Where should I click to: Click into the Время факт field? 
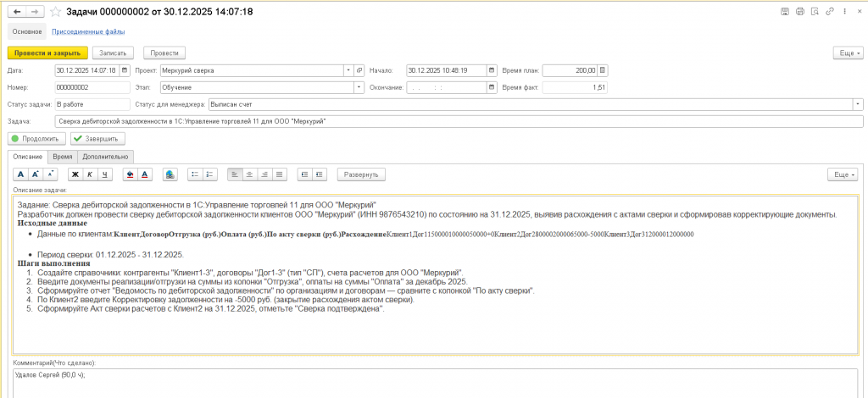(576, 87)
